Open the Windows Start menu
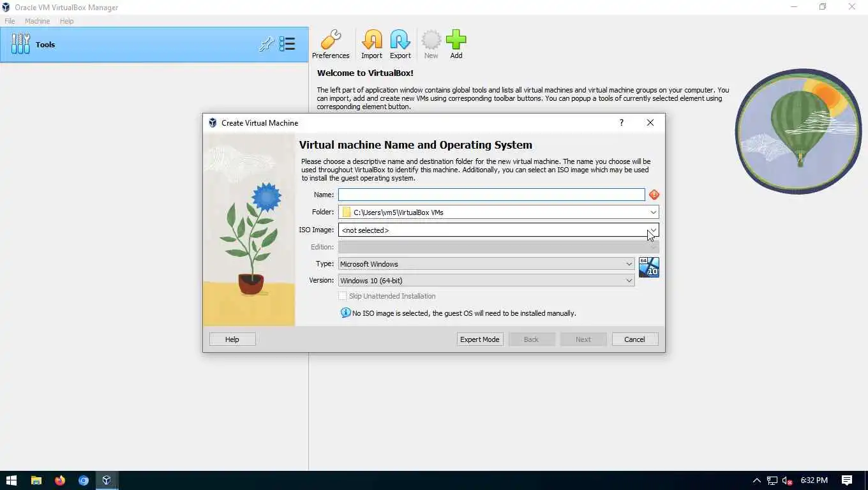The image size is (868, 490). tap(11, 480)
